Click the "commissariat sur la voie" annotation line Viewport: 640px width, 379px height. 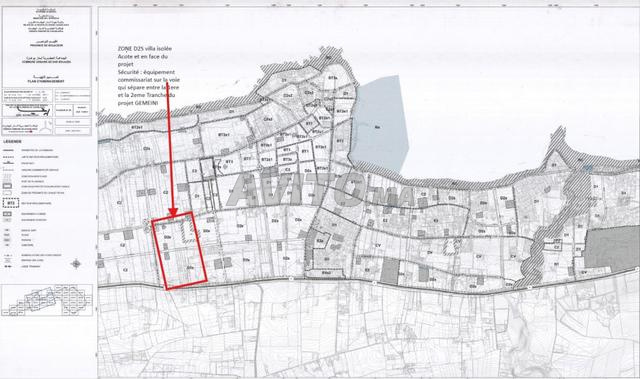click(x=149, y=80)
